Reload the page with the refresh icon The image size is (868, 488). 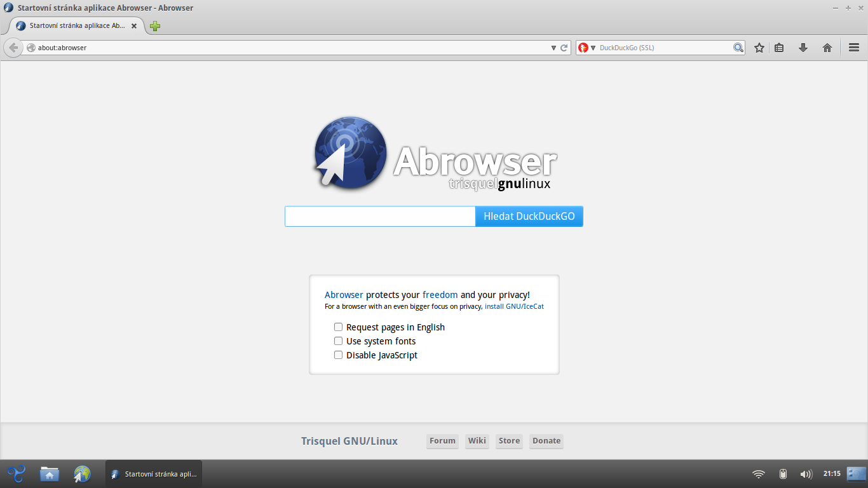pyautogui.click(x=564, y=48)
